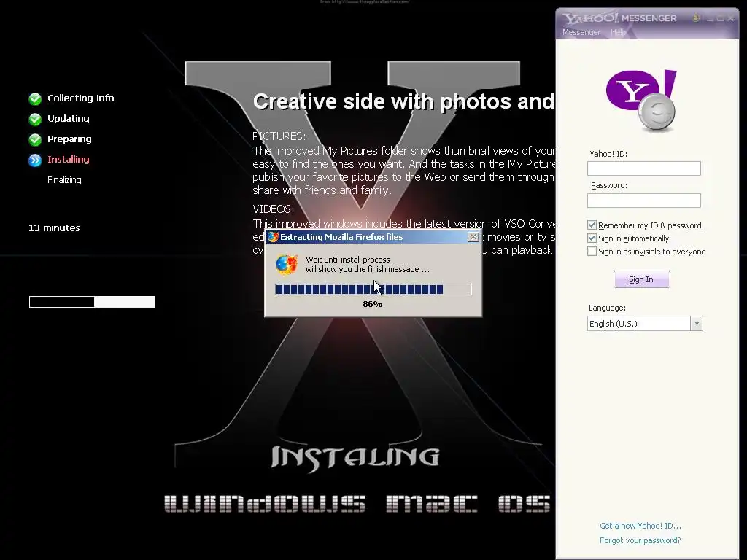This screenshot has width=747, height=560.
Task: Click the Password input field
Action: coord(643,200)
